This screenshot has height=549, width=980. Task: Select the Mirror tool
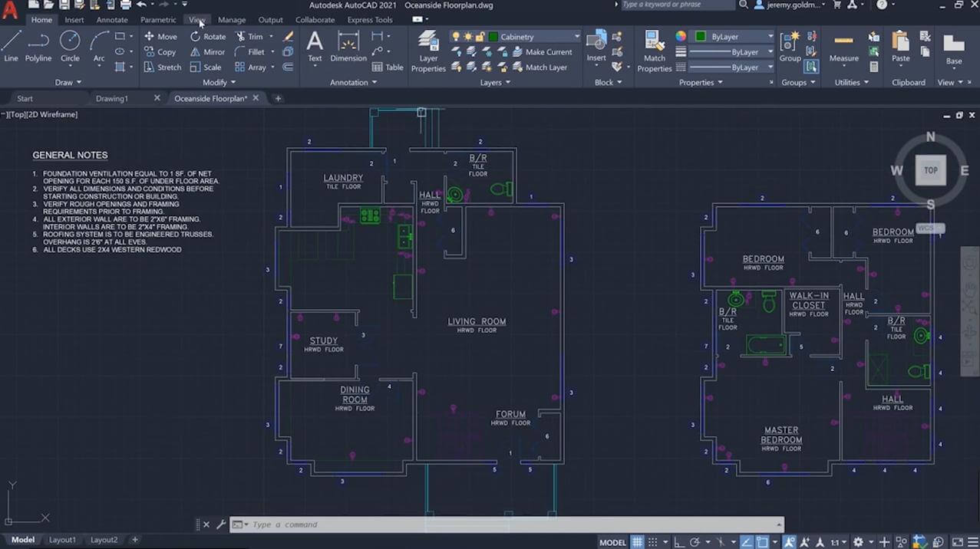[207, 52]
